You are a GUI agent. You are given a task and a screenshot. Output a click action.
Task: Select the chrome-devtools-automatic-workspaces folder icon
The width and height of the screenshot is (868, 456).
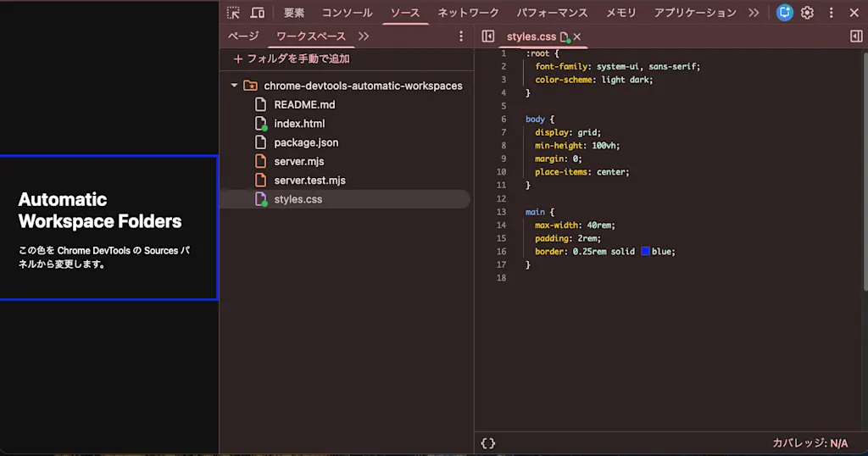click(x=251, y=86)
